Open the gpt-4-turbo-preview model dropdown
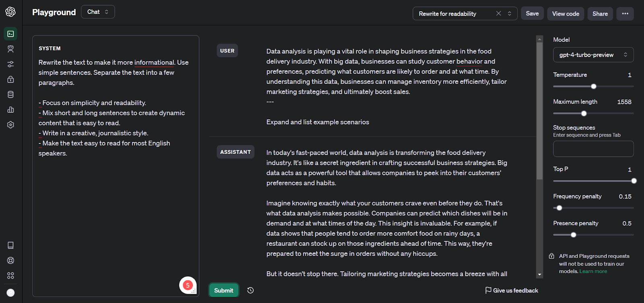This screenshot has width=644, height=303. [593, 55]
